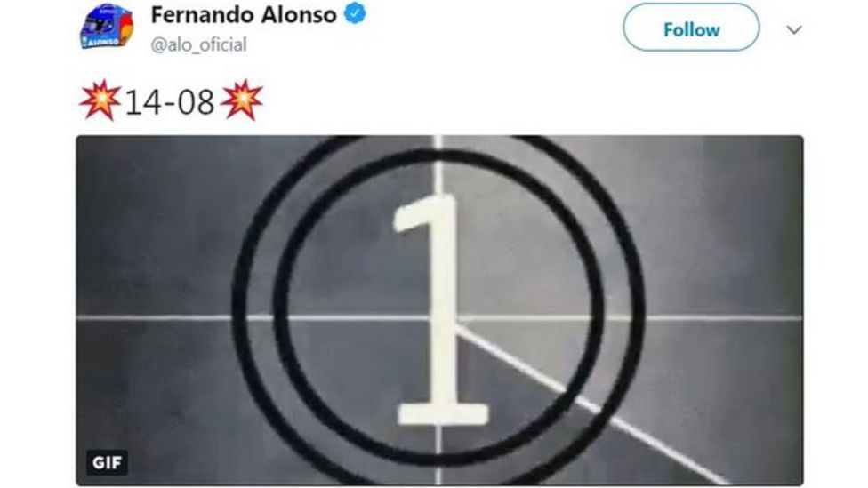Click the blue verified badge
This screenshot has height=488, width=868.
355,14
